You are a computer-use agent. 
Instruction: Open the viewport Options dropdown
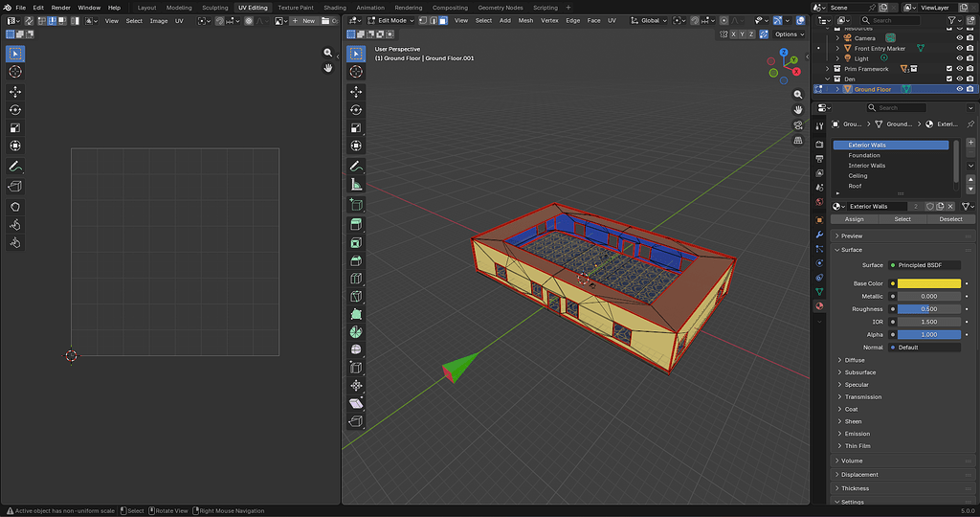tap(789, 34)
